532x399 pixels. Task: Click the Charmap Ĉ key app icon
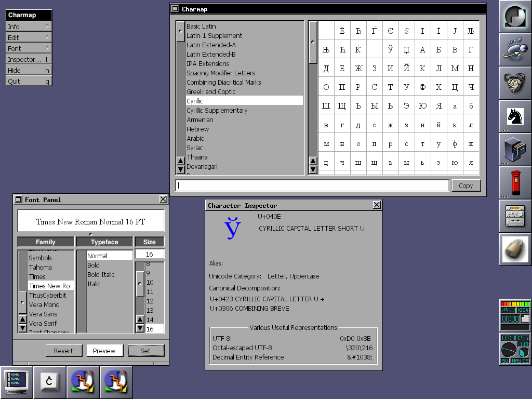(50, 382)
